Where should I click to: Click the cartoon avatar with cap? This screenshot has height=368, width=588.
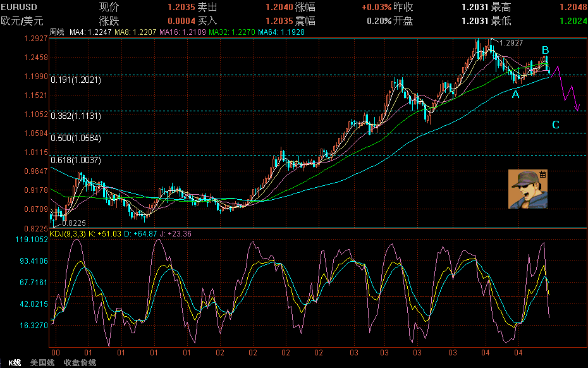click(528, 189)
